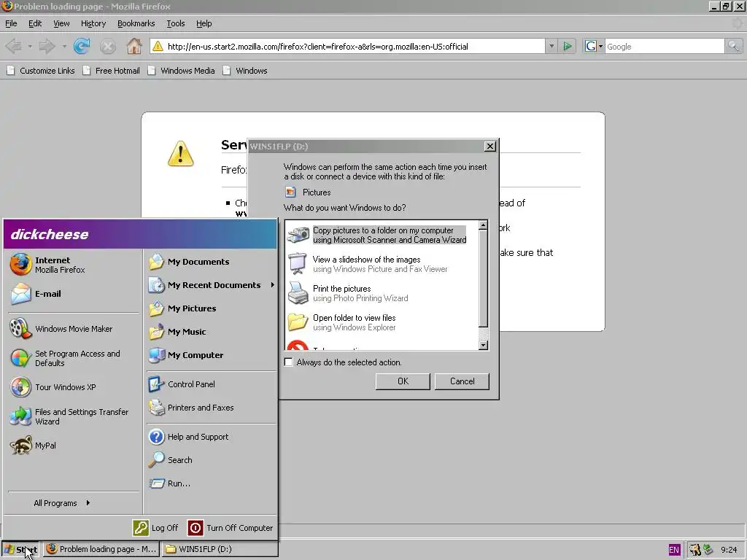Click the search magnifier button in Firefox

[733, 46]
